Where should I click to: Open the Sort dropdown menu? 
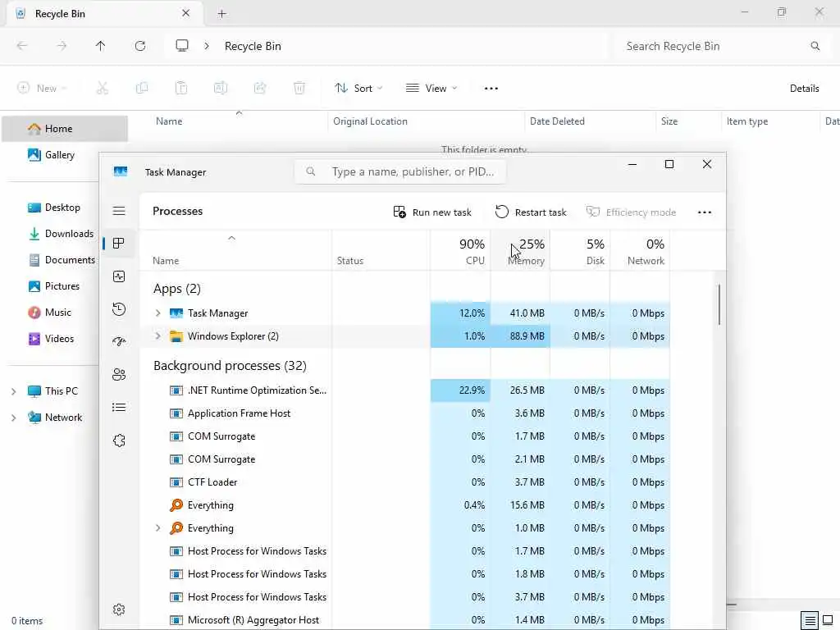(x=358, y=89)
